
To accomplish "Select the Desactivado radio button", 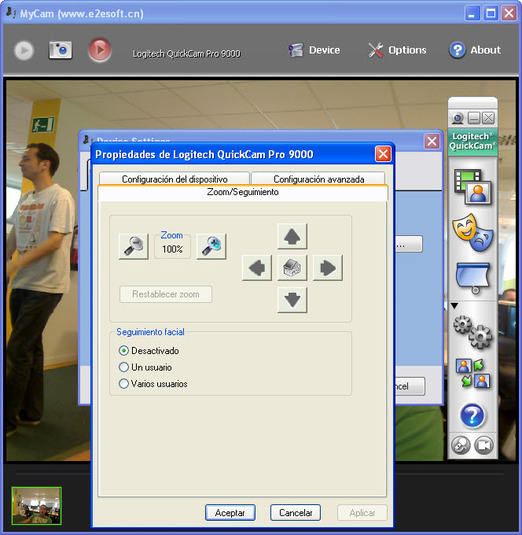I will coord(124,351).
